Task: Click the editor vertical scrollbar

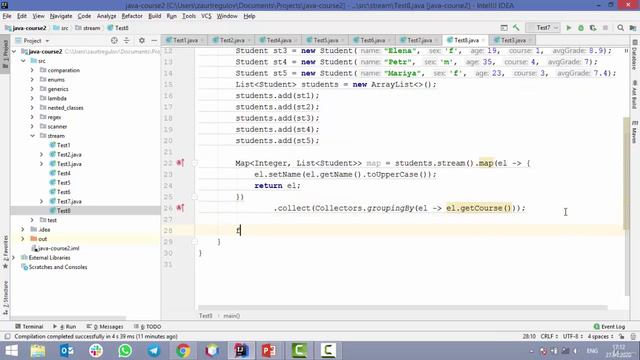Action: coord(627,173)
